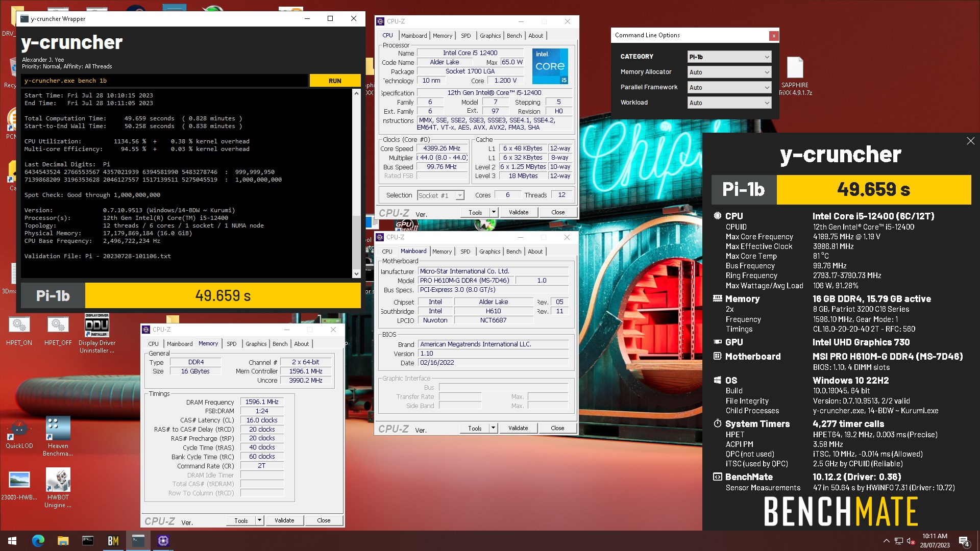Select CPU tab in Memory CPU-Z window
This screenshot has width=980, height=551.
(153, 344)
